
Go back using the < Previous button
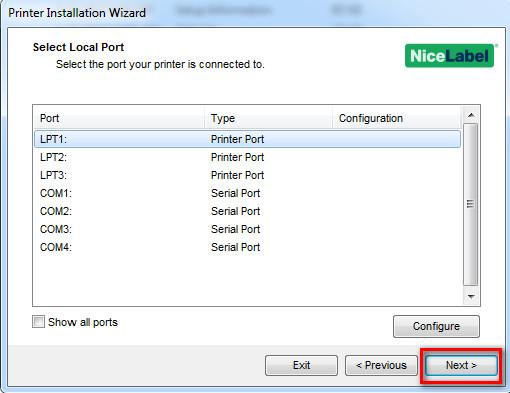point(381,365)
